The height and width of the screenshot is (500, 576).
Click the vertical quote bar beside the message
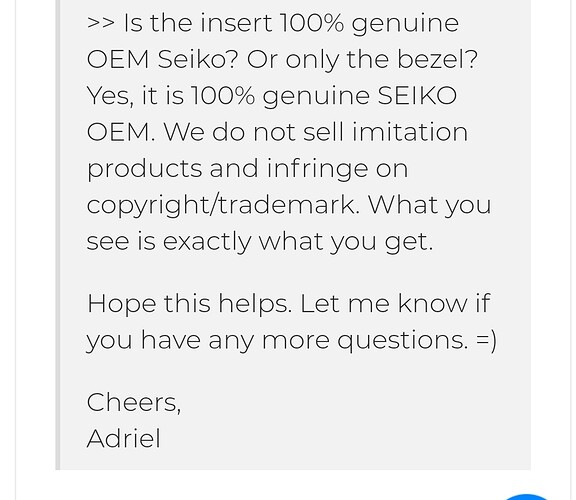coord(58,235)
